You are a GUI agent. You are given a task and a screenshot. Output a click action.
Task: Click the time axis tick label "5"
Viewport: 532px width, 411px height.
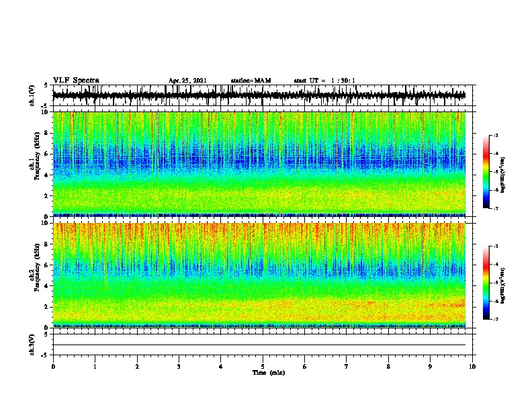[x=263, y=367]
